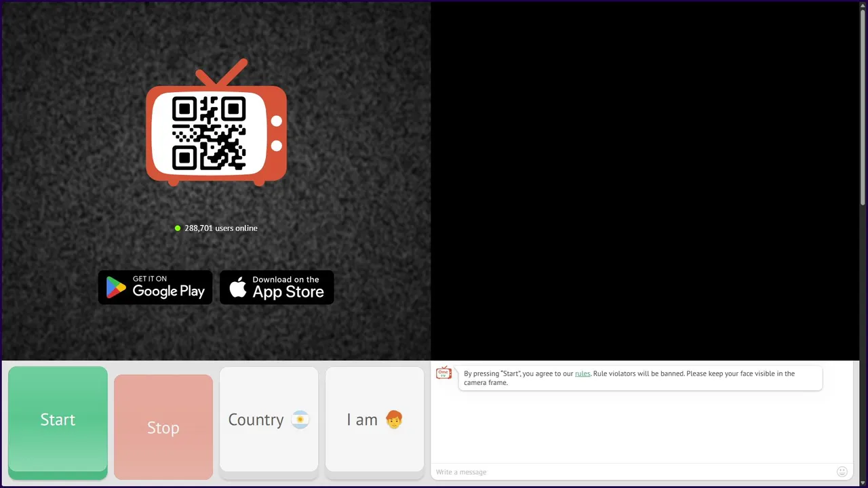The image size is (868, 488).
Task: Click the green online status dot
Action: [x=178, y=228]
